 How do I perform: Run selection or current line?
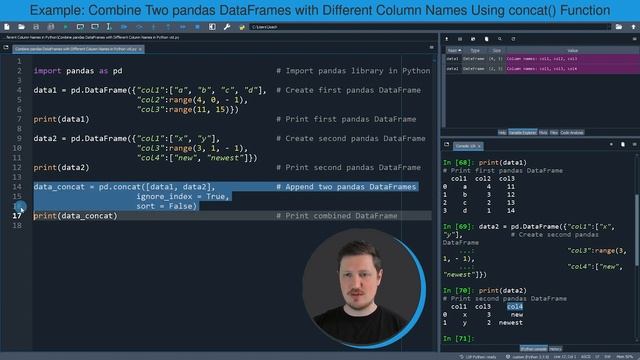click(109, 27)
